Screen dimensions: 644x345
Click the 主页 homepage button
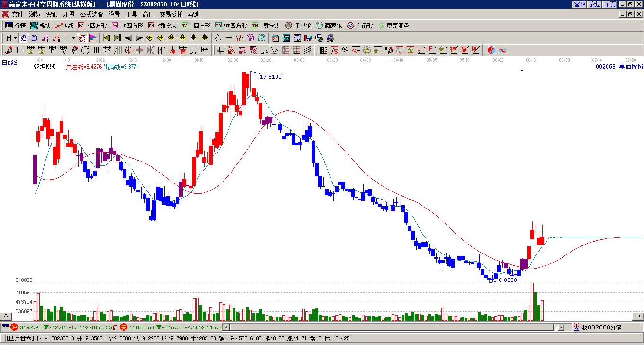610,4
